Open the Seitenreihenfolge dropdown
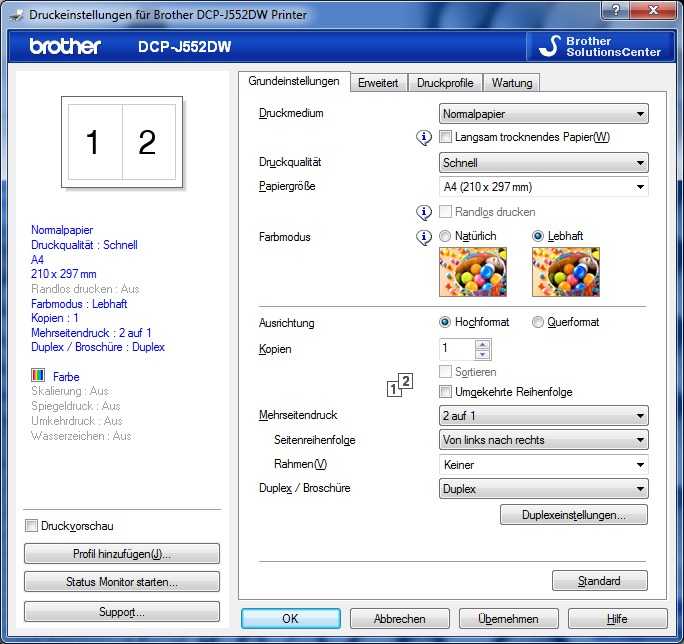This screenshot has height=644, width=684. click(x=544, y=440)
